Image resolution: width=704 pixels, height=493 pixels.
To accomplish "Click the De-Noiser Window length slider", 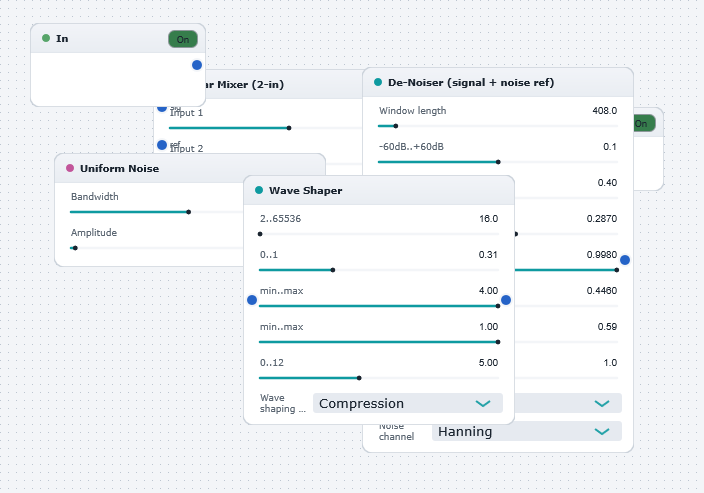I will [497, 126].
